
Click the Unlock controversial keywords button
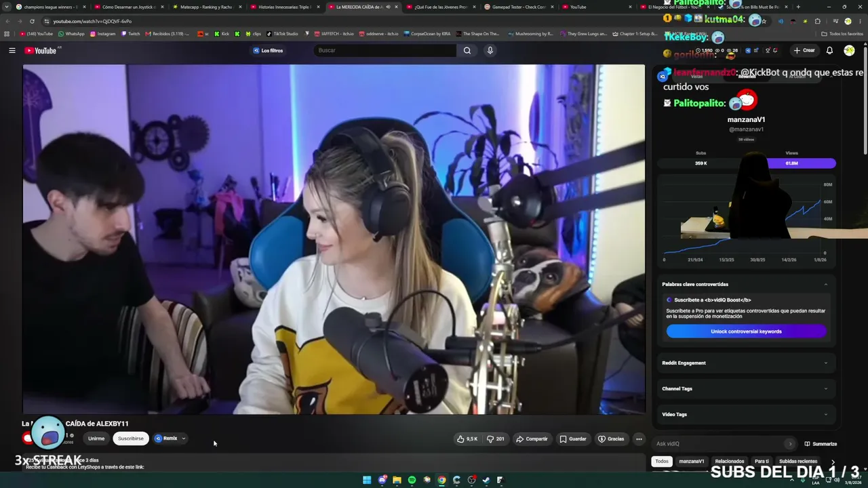pos(746,331)
